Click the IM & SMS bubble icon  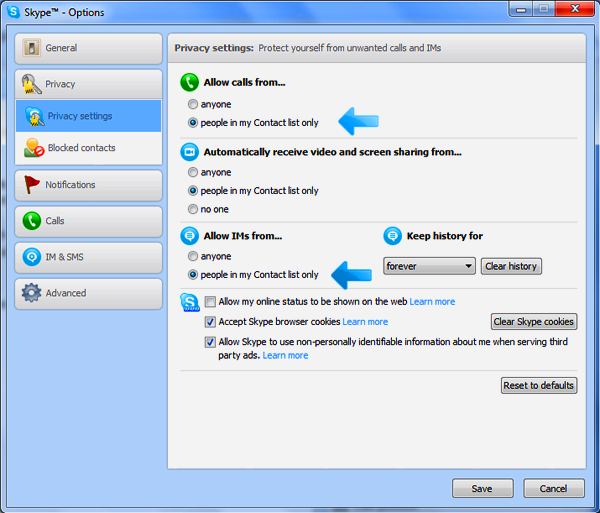[31, 257]
